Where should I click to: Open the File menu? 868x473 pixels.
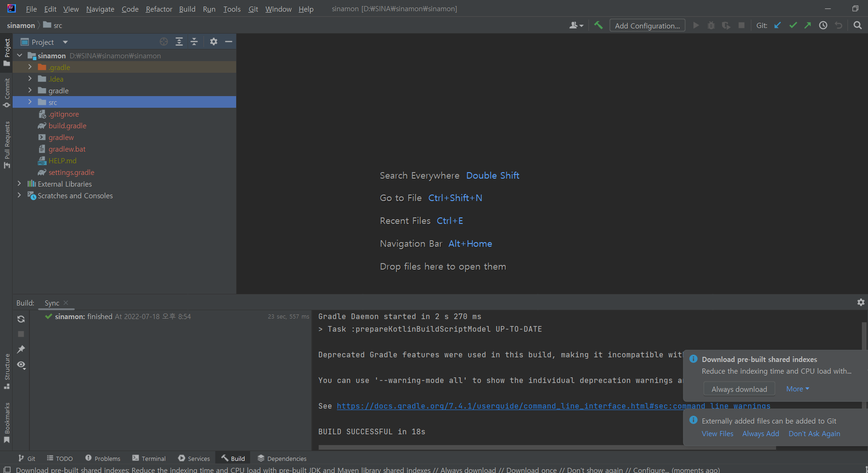click(31, 9)
